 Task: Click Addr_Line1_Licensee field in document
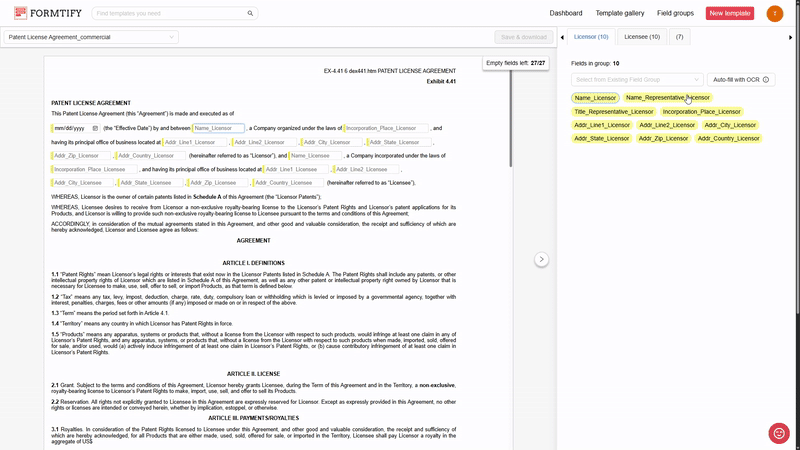pos(296,169)
